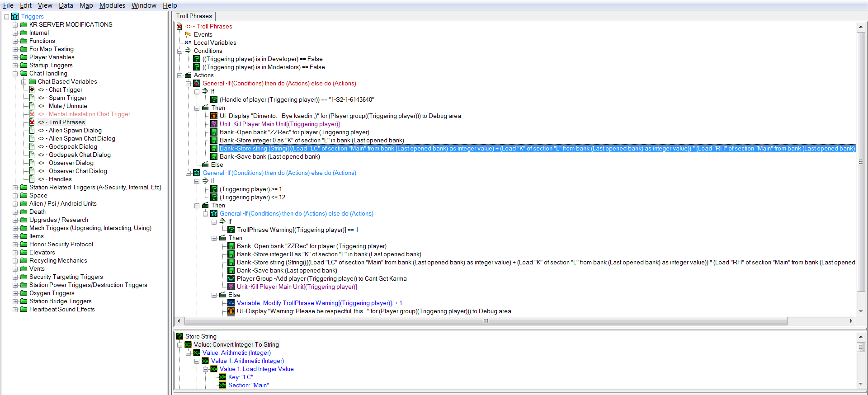Screen dimensions: 868x395
Task: Click the Actions folder icon
Action: pos(188,75)
